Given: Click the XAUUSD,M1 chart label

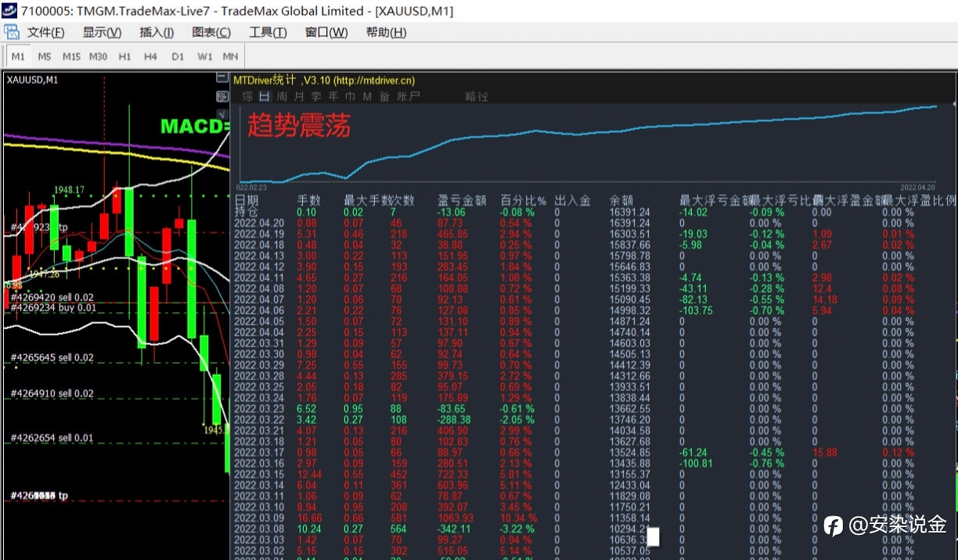Looking at the screenshot, I should coord(32,79).
